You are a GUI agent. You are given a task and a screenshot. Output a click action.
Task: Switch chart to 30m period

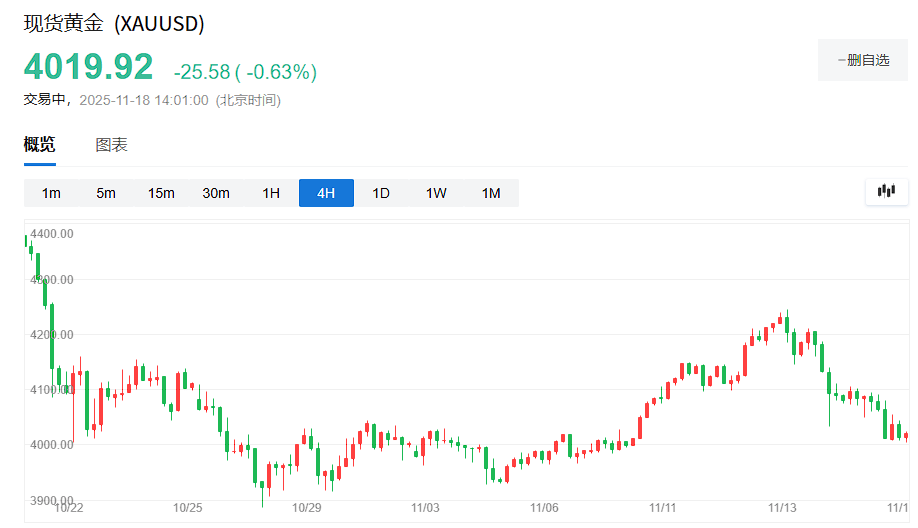click(216, 193)
